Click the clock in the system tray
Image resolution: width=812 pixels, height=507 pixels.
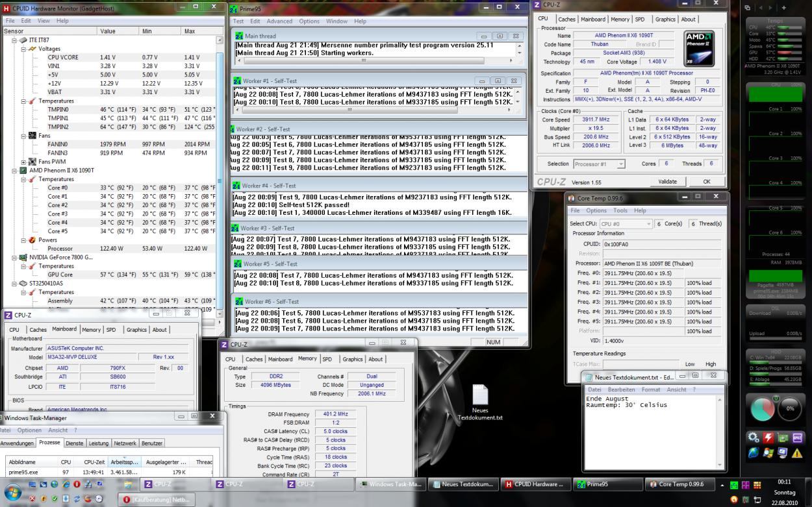(784, 493)
